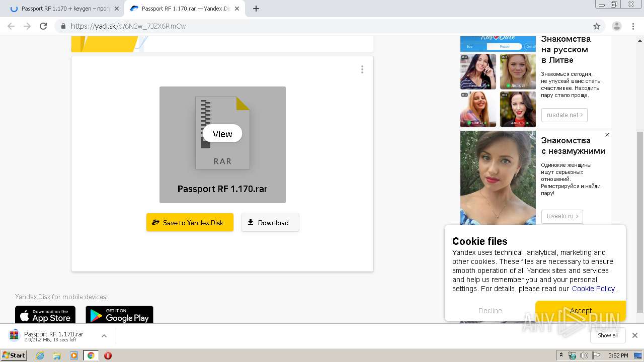Show hidden system tray icons
The width and height of the screenshot is (644, 362).
(561, 355)
